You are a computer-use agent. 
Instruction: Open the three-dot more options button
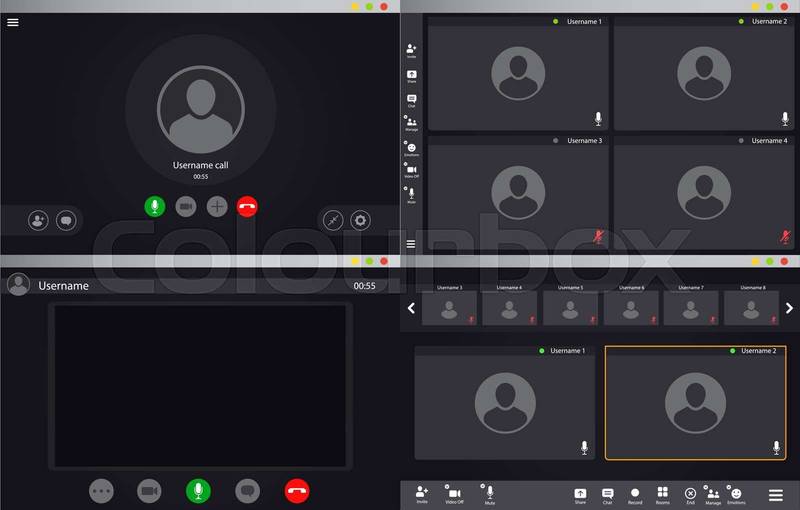tap(101, 490)
